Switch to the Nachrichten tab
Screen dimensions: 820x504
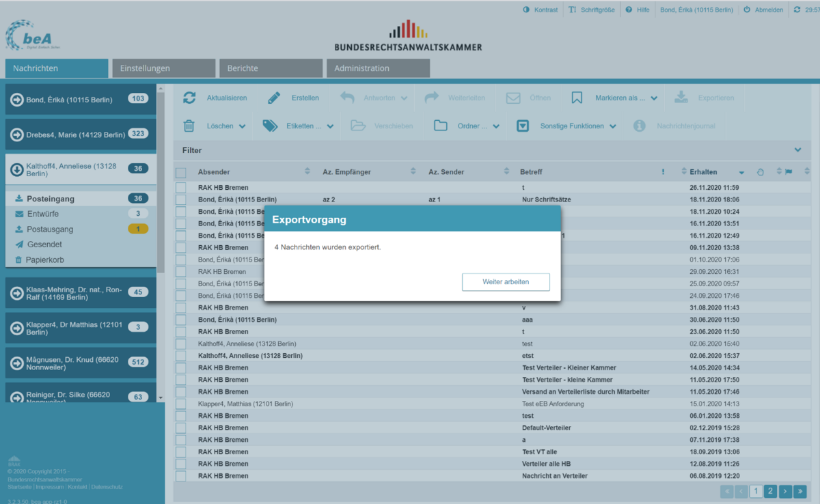[57, 68]
